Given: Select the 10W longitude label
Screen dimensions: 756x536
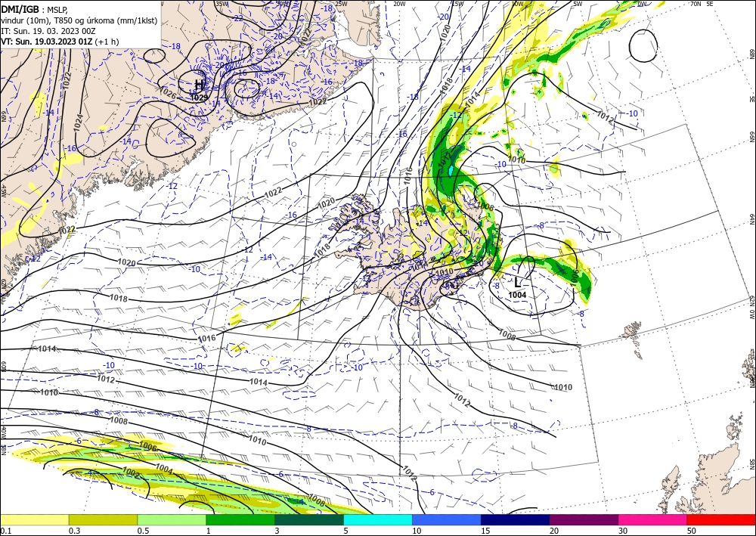Looking at the screenshot, I should pyautogui.click(x=517, y=4).
